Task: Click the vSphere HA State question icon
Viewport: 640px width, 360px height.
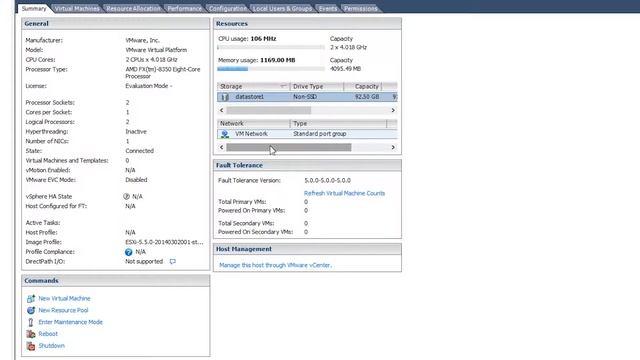Action: (127, 196)
